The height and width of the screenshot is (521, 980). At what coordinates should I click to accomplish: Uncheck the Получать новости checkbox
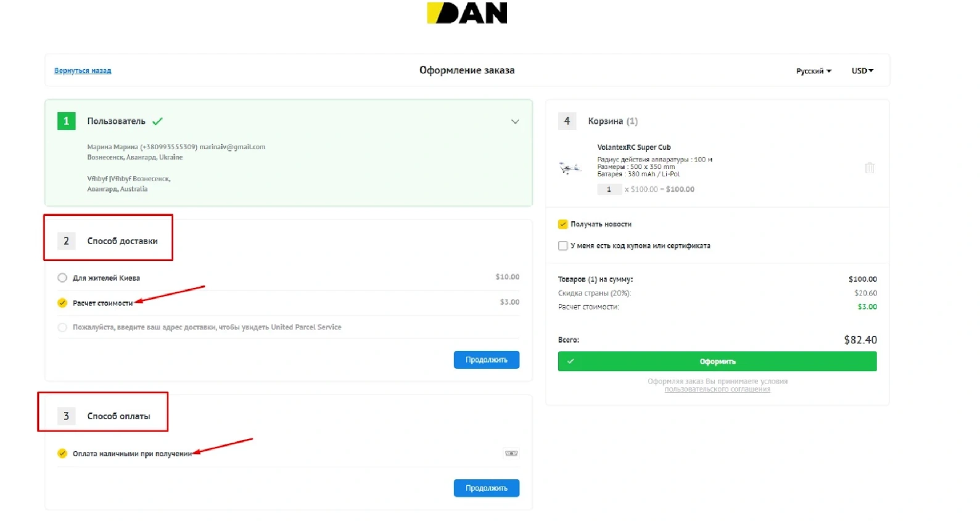(562, 224)
